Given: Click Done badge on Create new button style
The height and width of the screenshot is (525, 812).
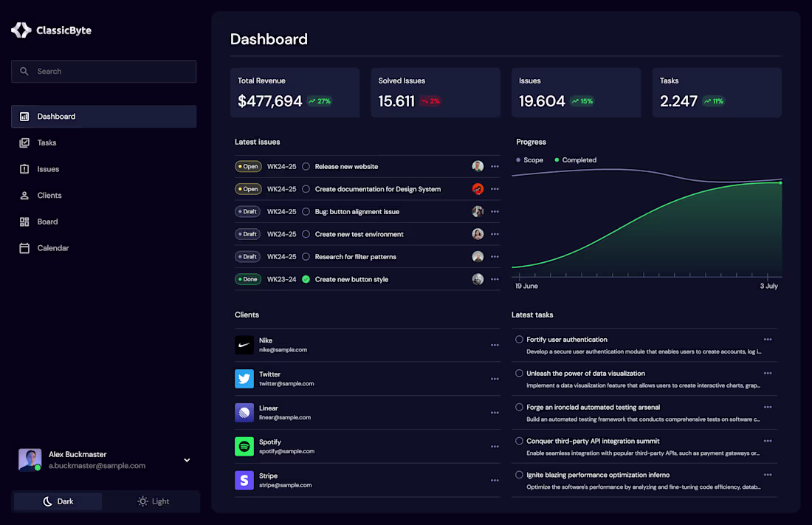Looking at the screenshot, I should (247, 279).
